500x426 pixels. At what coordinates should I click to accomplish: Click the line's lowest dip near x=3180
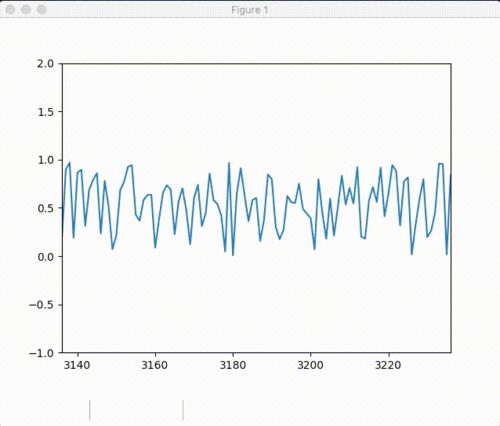click(x=233, y=255)
